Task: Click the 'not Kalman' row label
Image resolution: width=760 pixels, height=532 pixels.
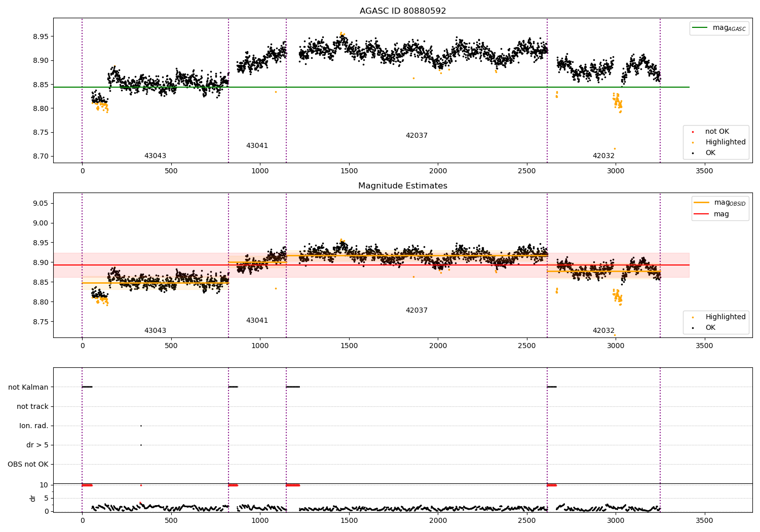Action: click(28, 387)
